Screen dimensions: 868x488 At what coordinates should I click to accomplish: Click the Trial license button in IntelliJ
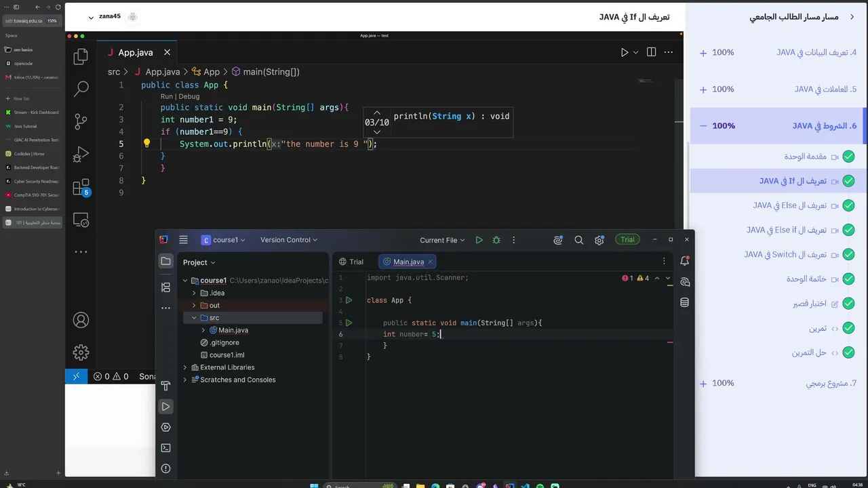coord(627,240)
